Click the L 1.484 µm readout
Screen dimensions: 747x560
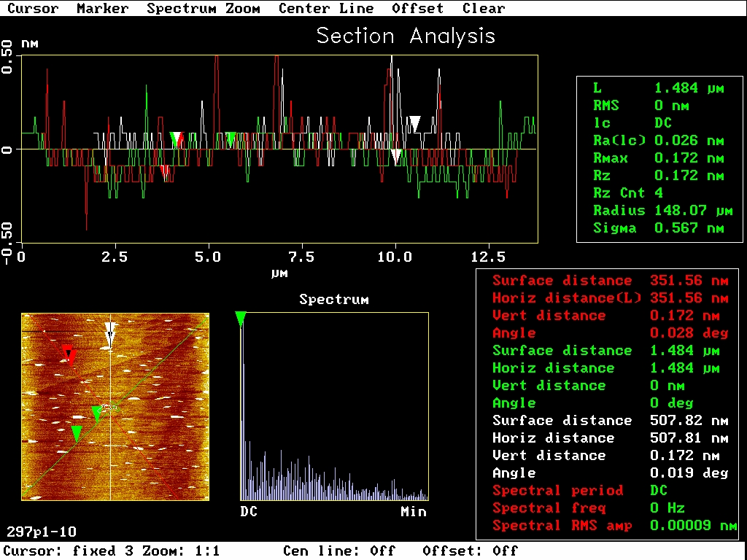[x=659, y=88]
